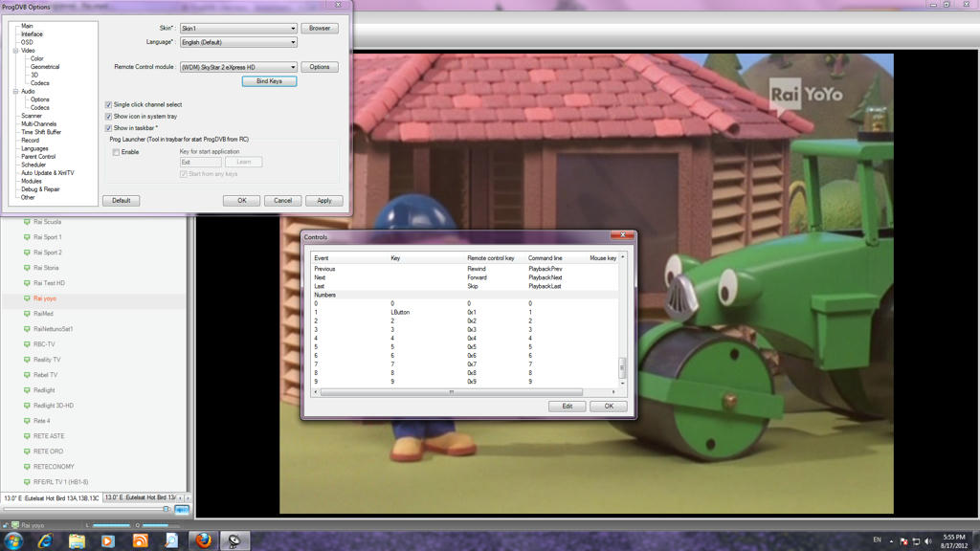This screenshot has width=980, height=551.
Task: Select Interface in the options tree
Action: 32,34
